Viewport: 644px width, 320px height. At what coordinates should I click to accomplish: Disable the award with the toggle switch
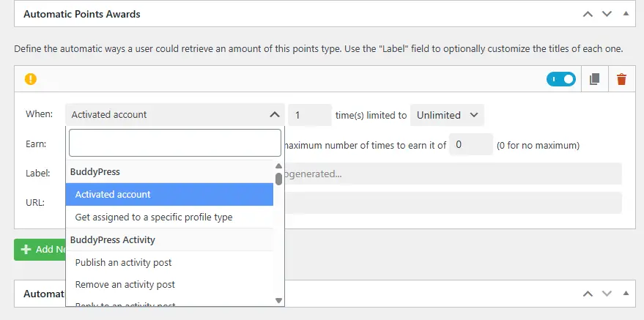pos(560,79)
